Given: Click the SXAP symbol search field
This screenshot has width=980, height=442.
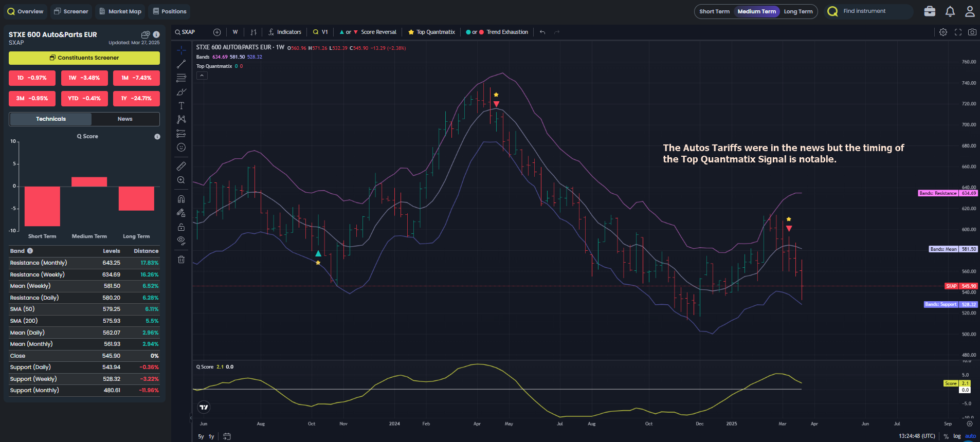Looking at the screenshot, I should (x=191, y=32).
